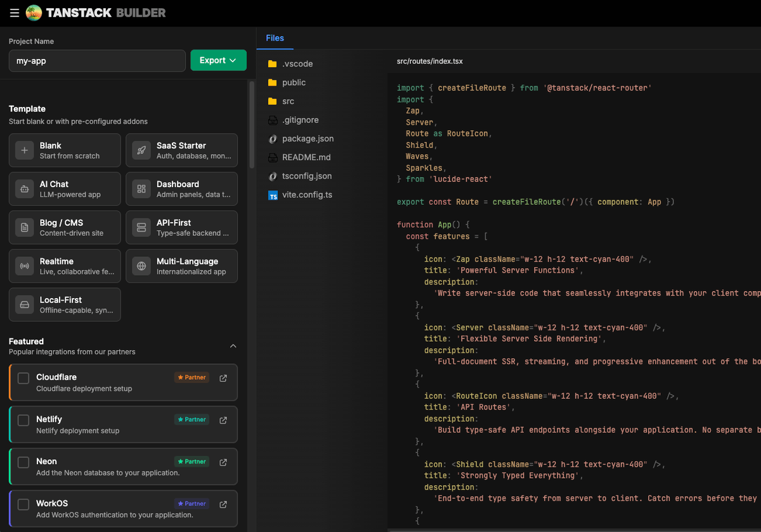Click 'Powerful Server Functions' in the code
The height and width of the screenshot is (532, 761).
click(517, 270)
